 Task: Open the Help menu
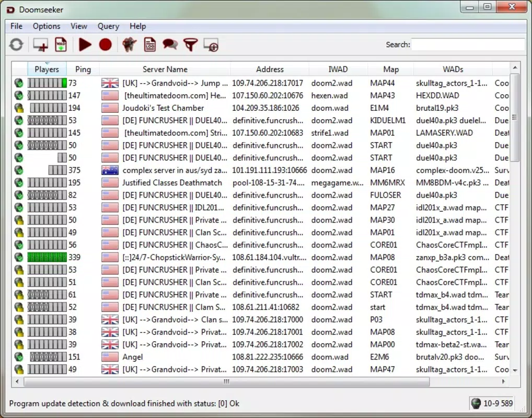137,26
